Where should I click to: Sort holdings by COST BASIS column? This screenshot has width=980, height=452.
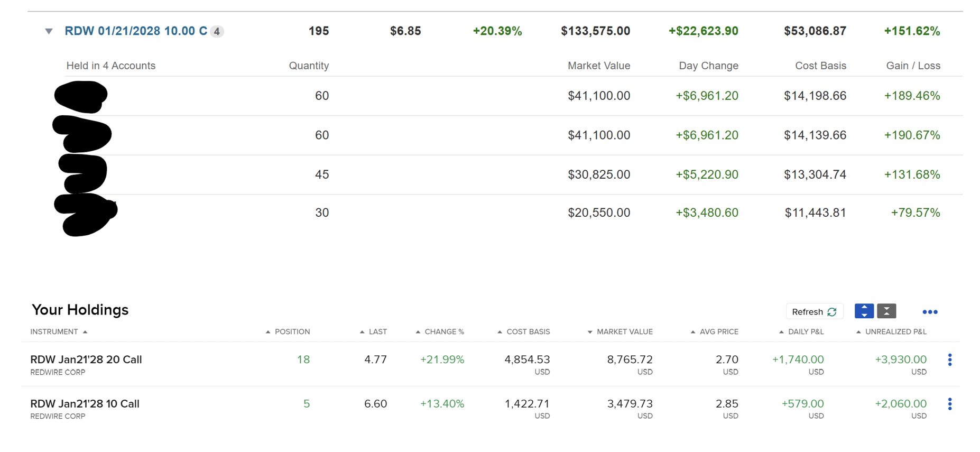(528, 332)
